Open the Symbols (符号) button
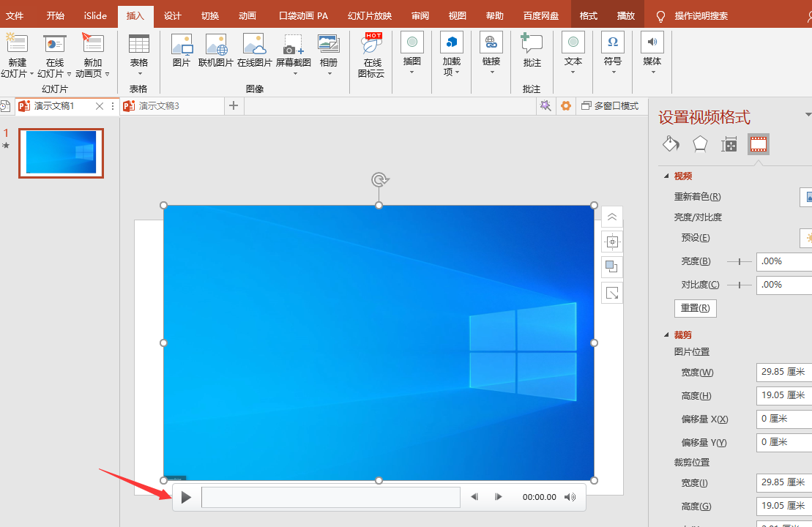This screenshot has height=527, width=812. (x=613, y=53)
